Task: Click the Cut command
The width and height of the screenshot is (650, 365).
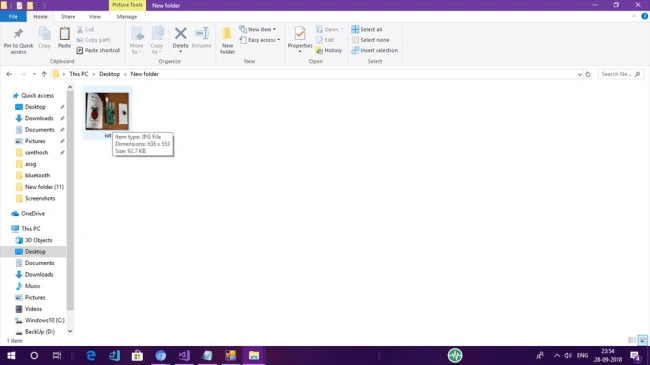Action: click(85, 29)
